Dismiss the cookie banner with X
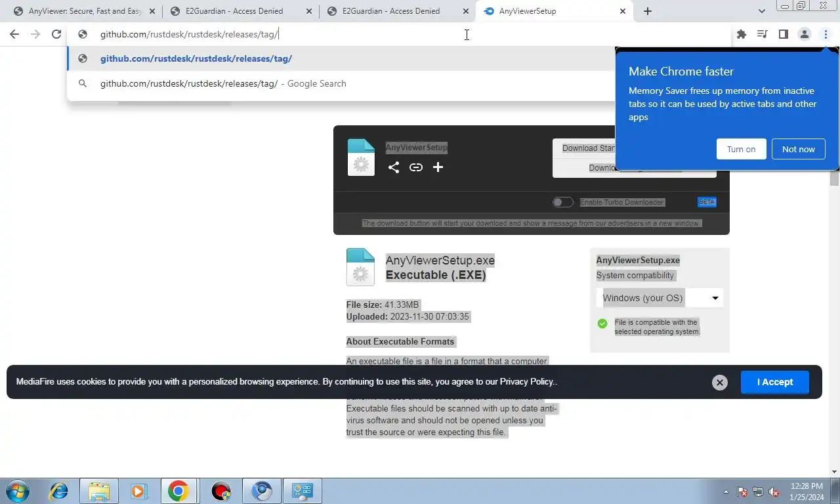 pos(720,383)
